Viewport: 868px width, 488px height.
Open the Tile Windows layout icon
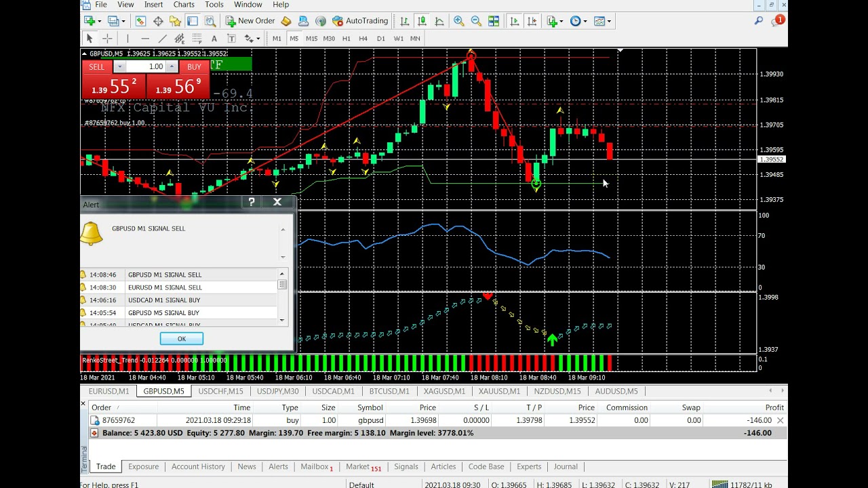tap(494, 21)
